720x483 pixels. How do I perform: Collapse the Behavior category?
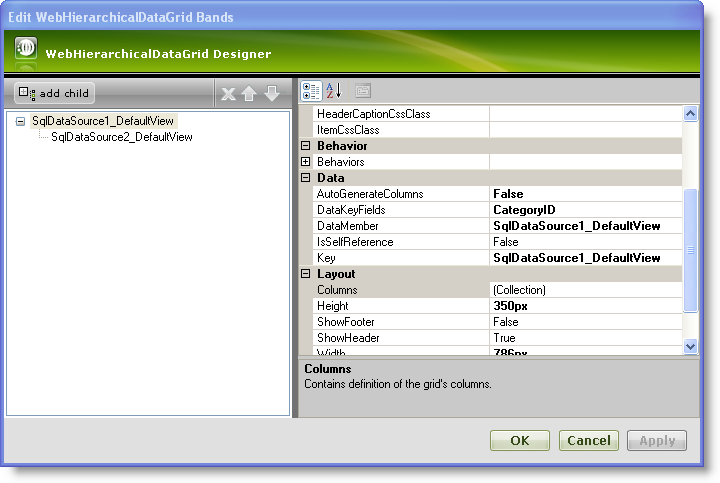point(307,146)
